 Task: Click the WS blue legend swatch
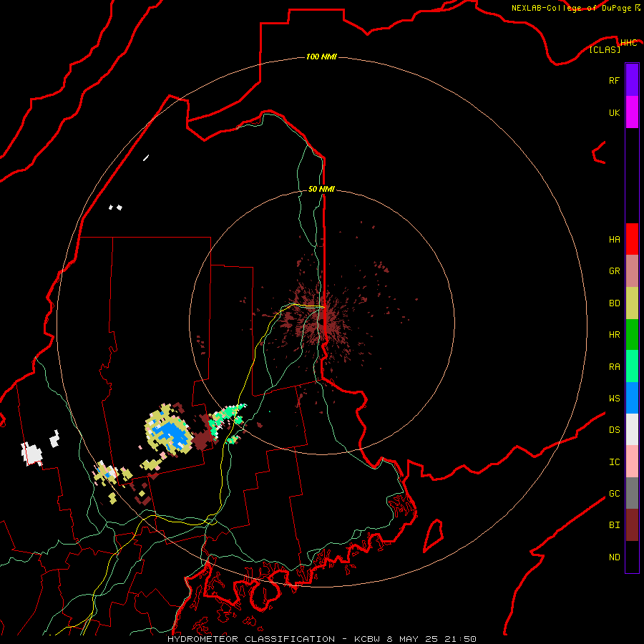click(632, 398)
